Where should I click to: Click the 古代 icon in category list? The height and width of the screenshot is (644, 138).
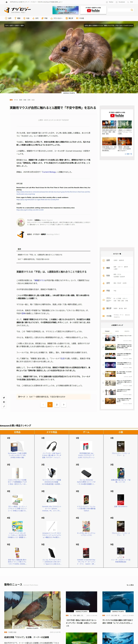coord(104,283)
